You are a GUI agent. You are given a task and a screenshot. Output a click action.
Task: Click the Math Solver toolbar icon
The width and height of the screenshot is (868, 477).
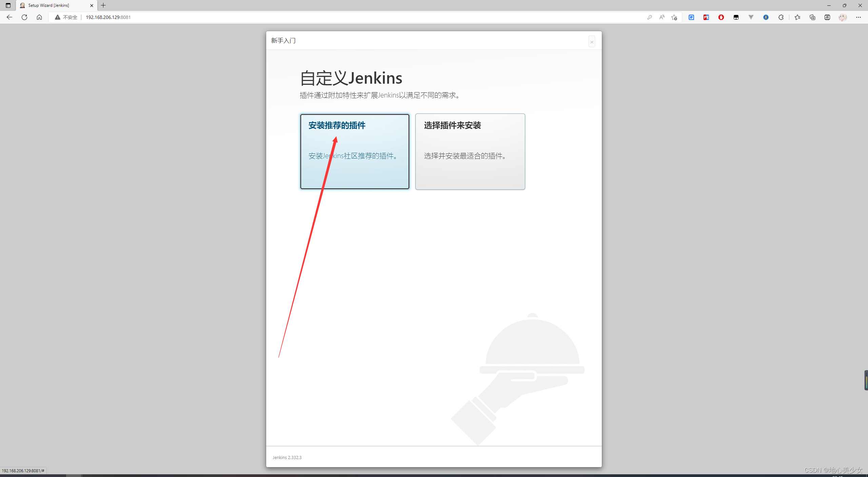point(827,17)
